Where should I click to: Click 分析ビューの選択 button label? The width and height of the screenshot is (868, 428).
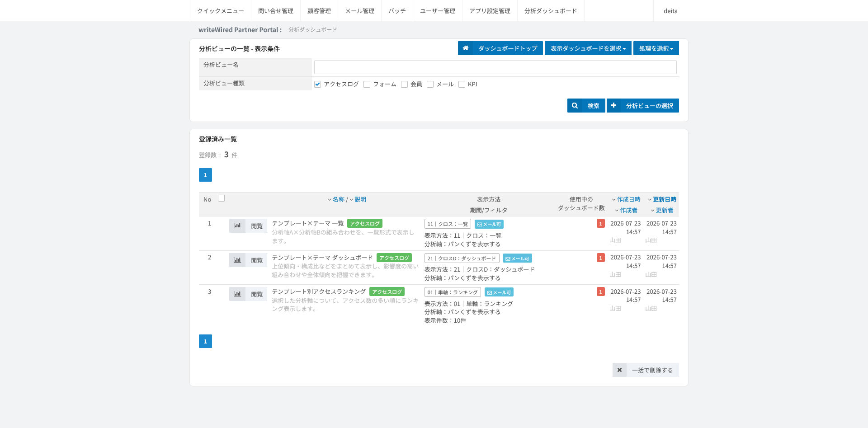[650, 106]
